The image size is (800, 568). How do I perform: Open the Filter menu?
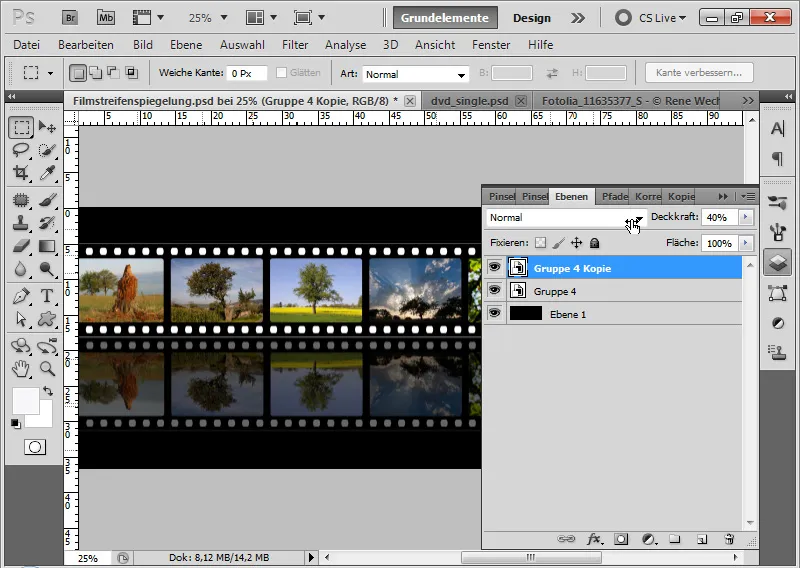coord(295,45)
